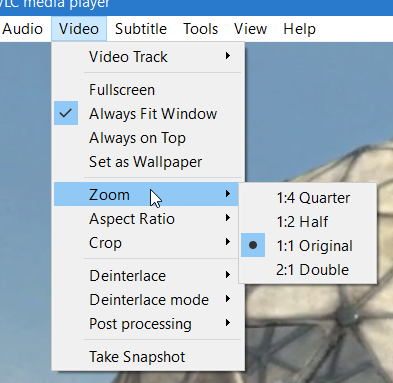Open the Subtitle menu
This screenshot has width=393, height=383.
141,29
